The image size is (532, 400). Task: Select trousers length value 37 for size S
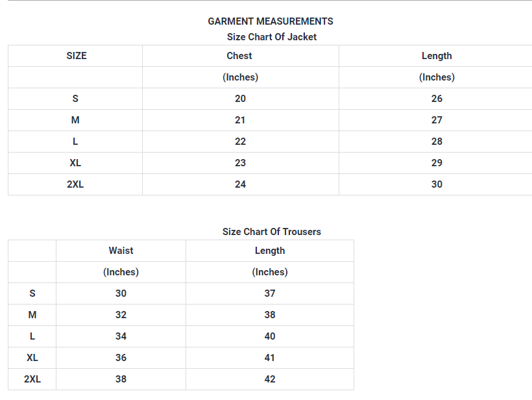270,294
